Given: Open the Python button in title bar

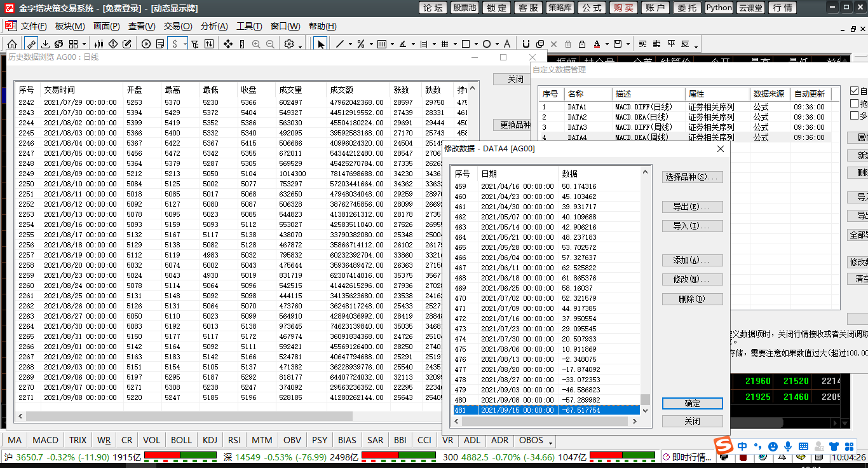Looking at the screenshot, I should (719, 8).
